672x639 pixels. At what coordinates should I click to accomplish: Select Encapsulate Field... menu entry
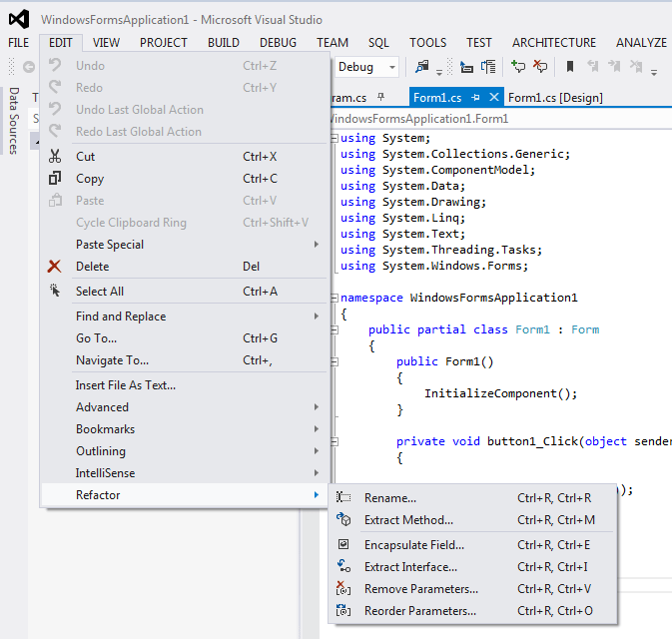tap(472, 544)
